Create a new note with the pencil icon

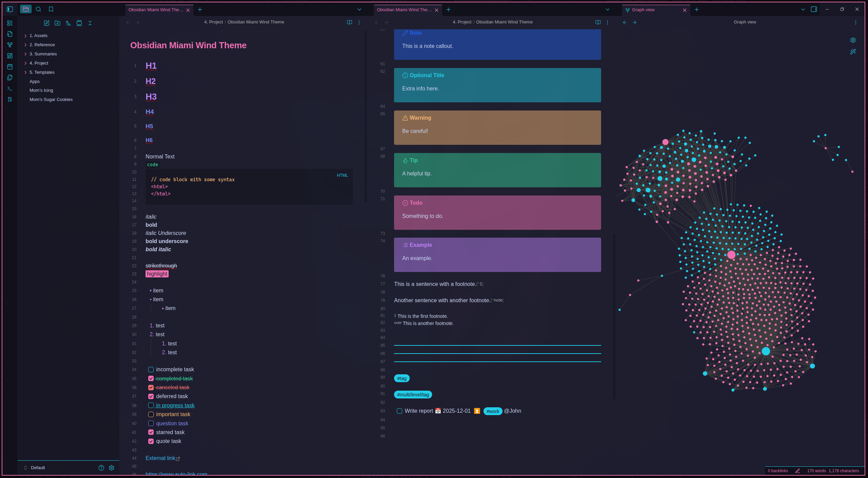coord(47,23)
